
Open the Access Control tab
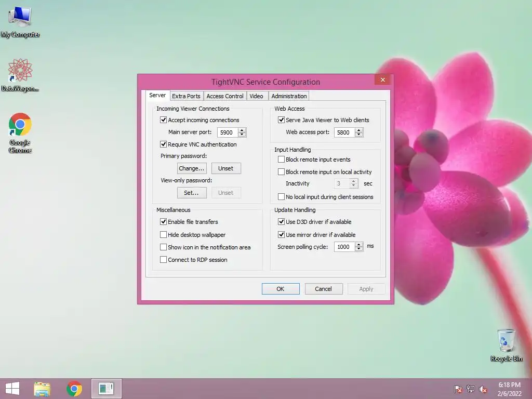225,96
